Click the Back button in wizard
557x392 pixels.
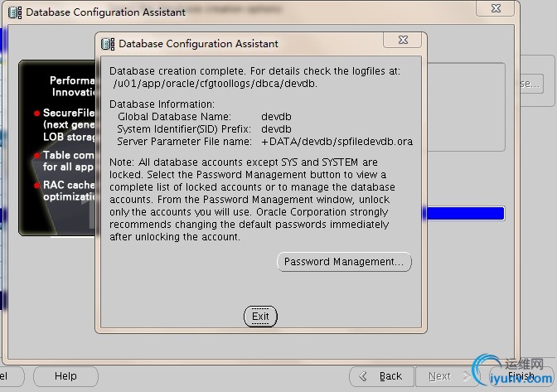click(381, 376)
